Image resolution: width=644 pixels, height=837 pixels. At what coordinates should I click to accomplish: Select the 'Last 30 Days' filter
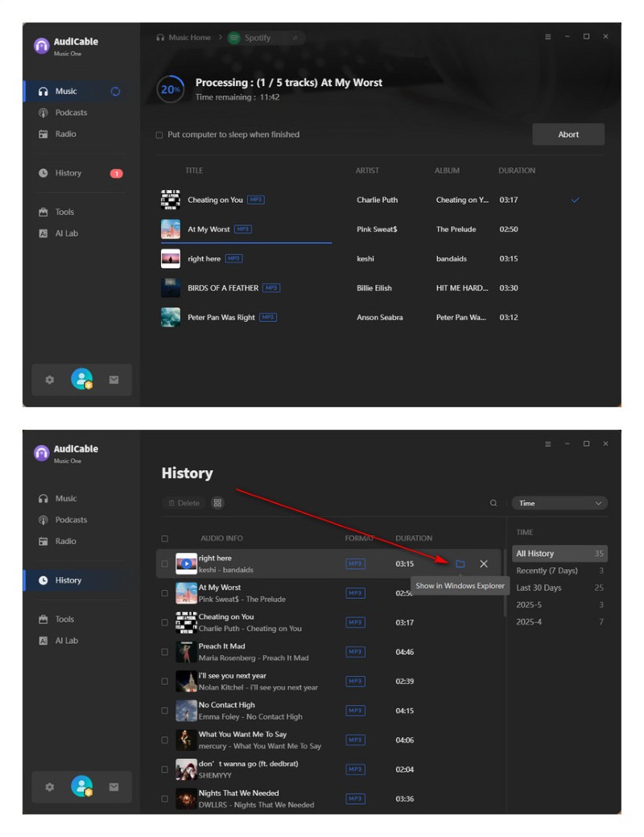point(539,588)
